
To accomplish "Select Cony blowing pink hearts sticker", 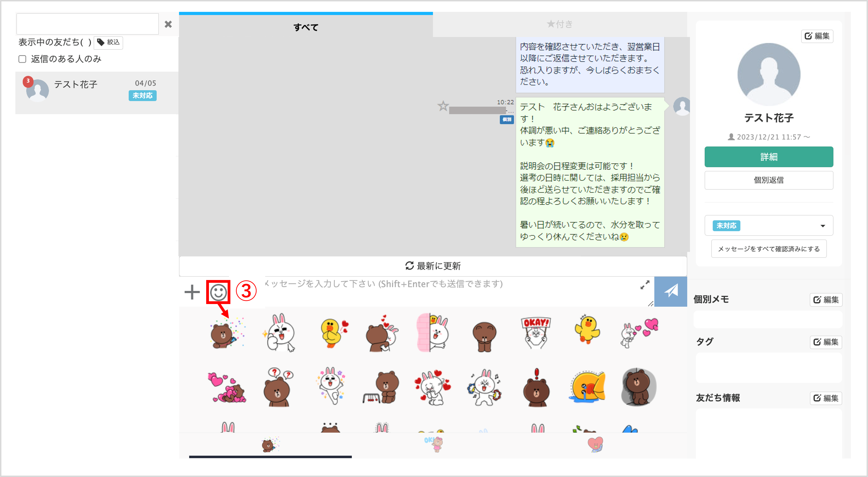I will click(639, 333).
